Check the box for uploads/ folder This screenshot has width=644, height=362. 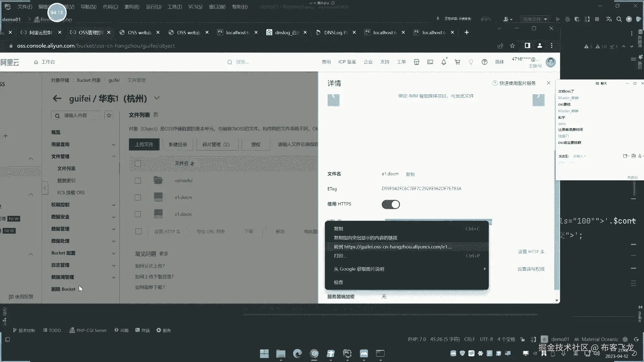coord(138,181)
